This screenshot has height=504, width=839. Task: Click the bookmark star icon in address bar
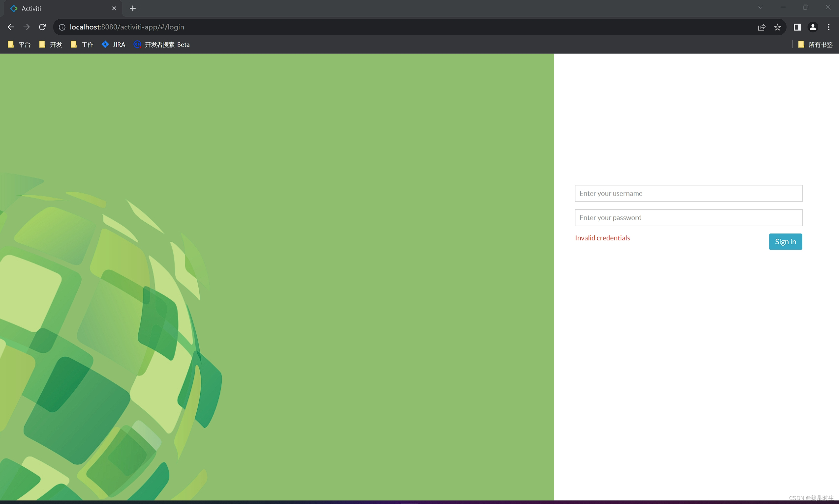(777, 27)
